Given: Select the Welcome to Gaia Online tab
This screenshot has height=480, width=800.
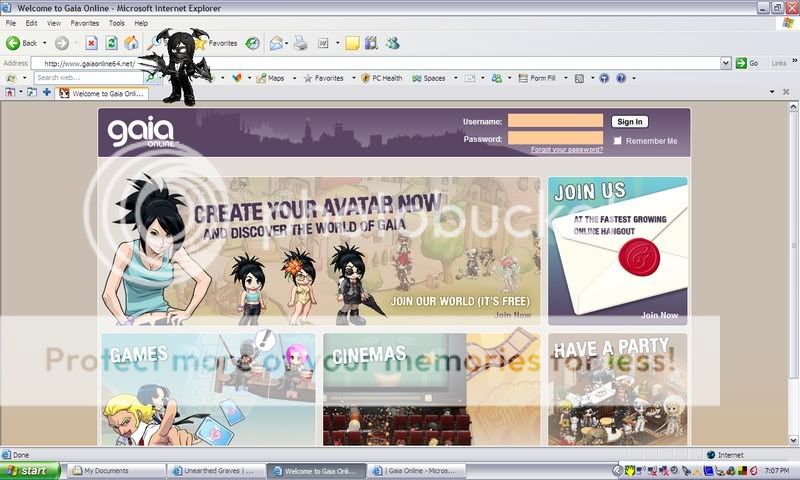Looking at the screenshot, I should (102, 93).
